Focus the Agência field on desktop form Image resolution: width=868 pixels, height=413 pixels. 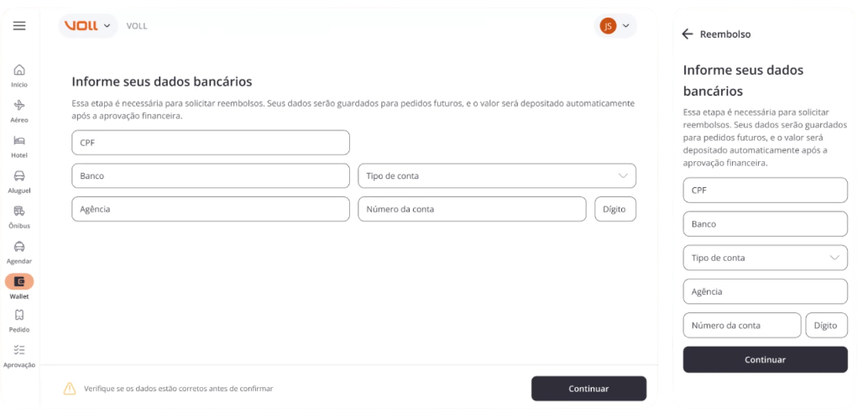[x=211, y=209]
